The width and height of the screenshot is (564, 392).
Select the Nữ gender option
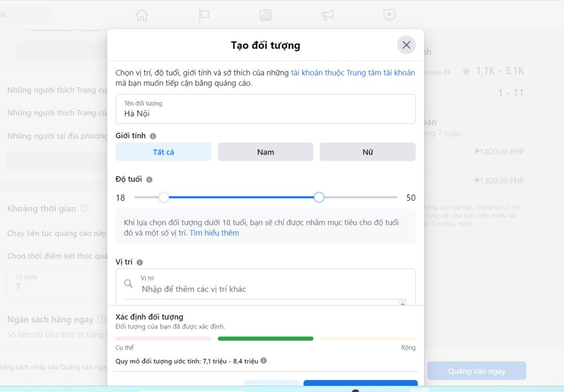tap(368, 152)
